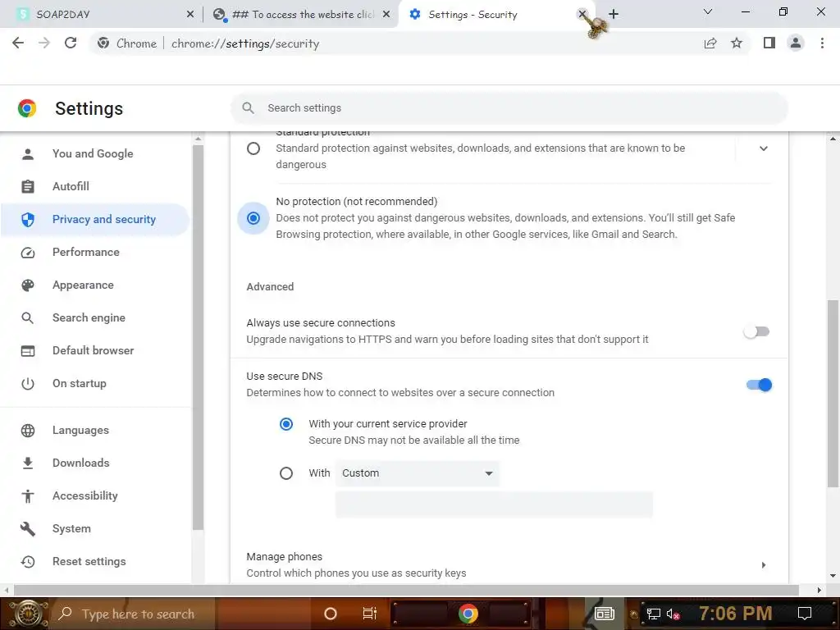Click the power On startup icon
This screenshot has width=840, height=630.
(28, 384)
